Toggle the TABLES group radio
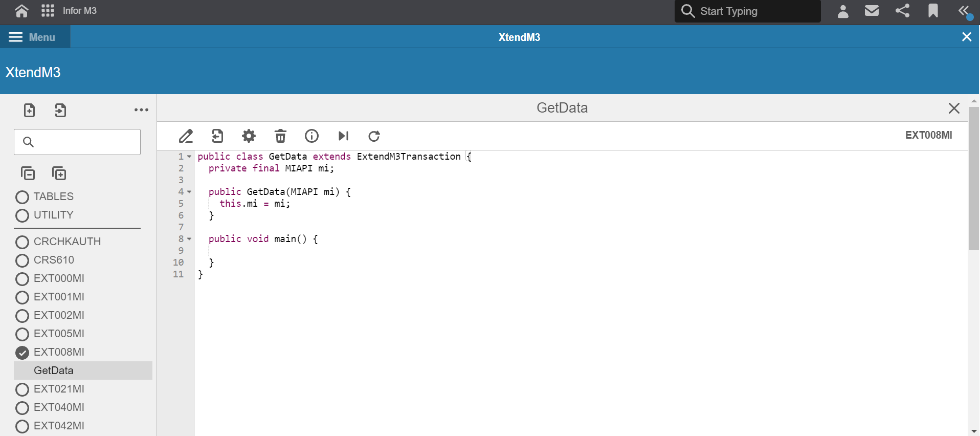This screenshot has height=436, width=980. tap(22, 197)
